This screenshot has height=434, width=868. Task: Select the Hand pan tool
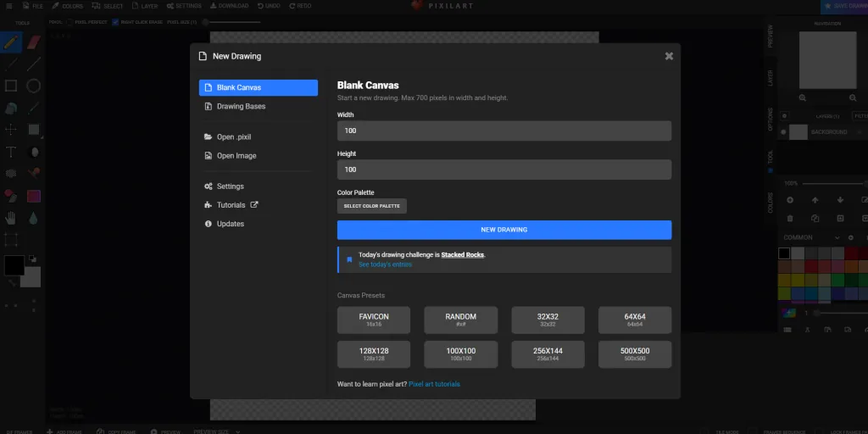[x=11, y=218]
